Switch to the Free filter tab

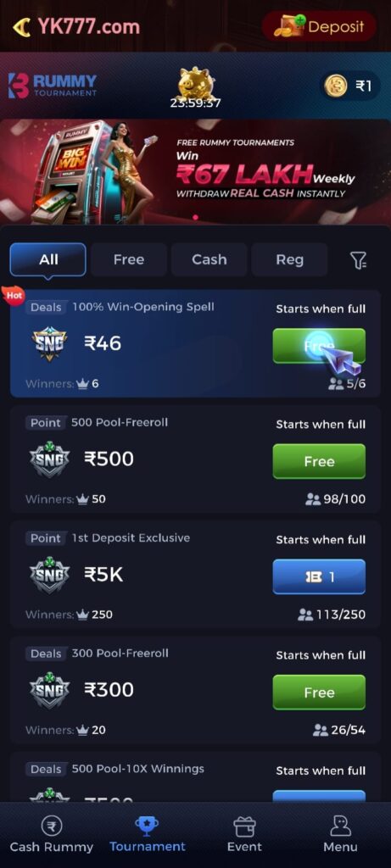tap(128, 259)
